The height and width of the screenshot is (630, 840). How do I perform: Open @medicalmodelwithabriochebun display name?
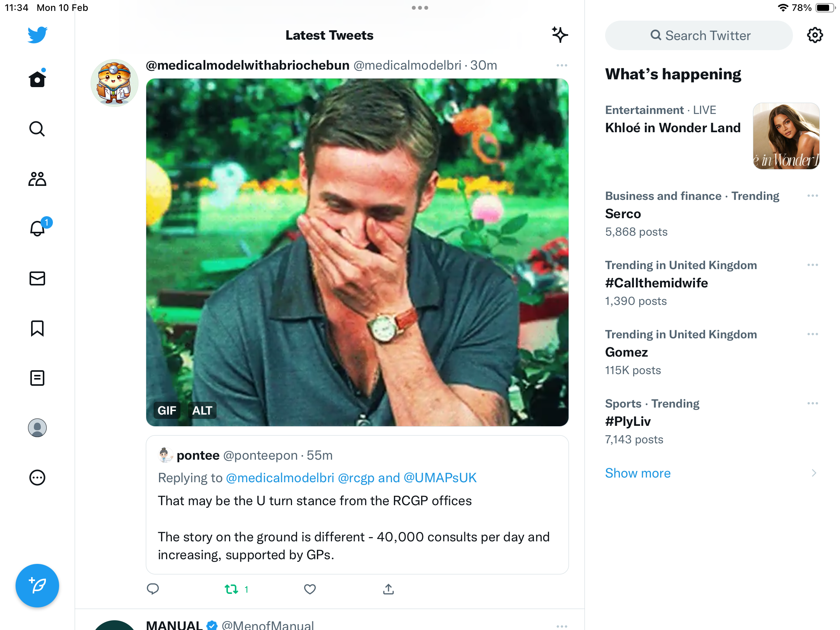[248, 65]
